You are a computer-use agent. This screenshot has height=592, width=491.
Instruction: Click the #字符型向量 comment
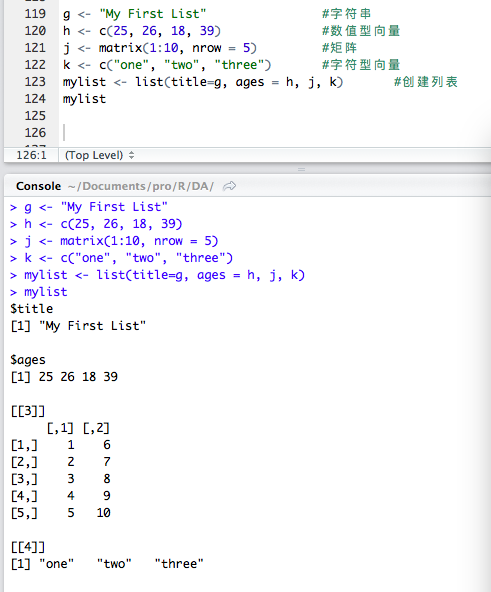(361, 65)
